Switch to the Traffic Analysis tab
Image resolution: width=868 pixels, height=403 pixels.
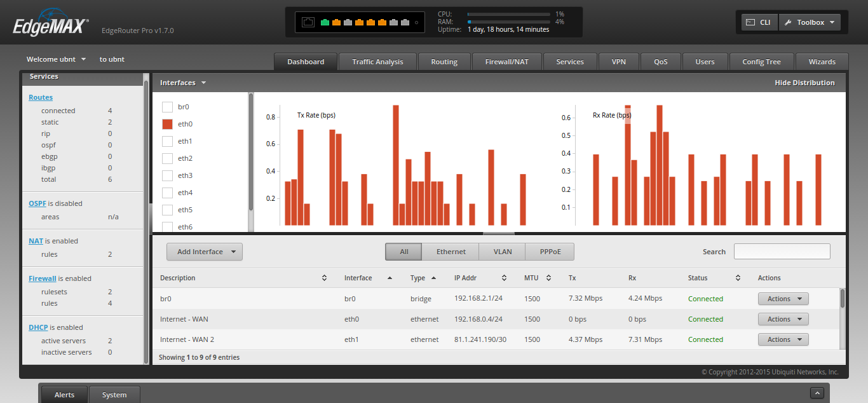[377, 62]
